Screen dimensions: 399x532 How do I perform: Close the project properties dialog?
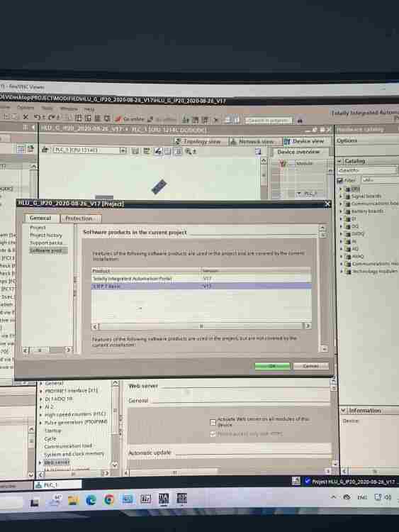327,204
